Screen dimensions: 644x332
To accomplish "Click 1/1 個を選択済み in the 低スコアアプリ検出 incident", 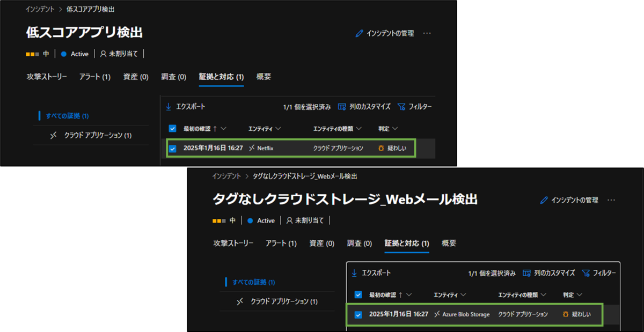I will pyautogui.click(x=307, y=107).
